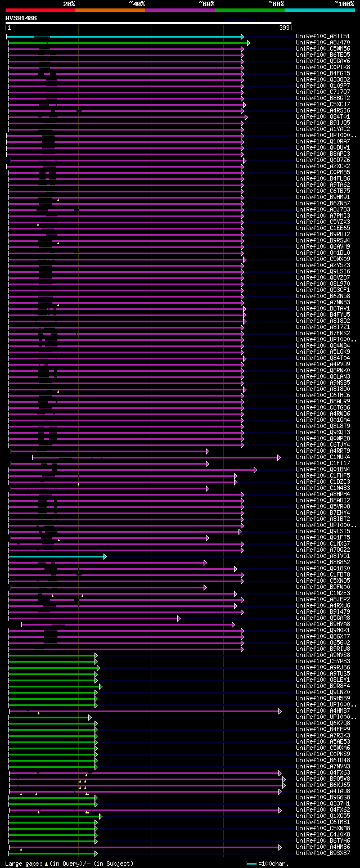Screen dimensions: 360x868
Task: Click the purple ~60% identity legend segment
Action: 179,10
